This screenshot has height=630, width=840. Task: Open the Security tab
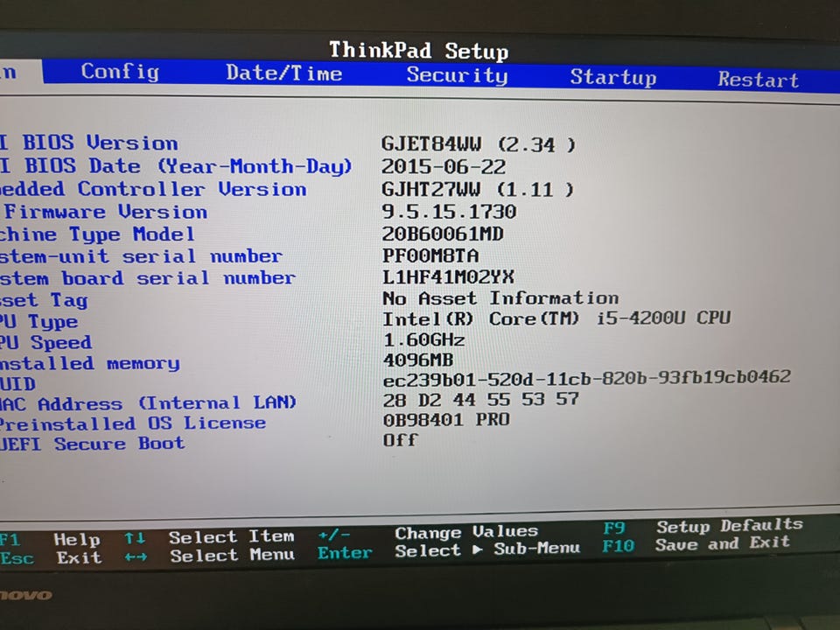pos(457,75)
